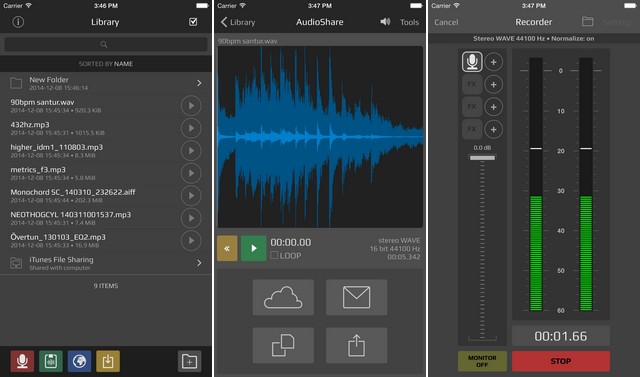This screenshot has height=377, width=640.
Task: Open the blue globe web browser icon
Action: (79, 361)
